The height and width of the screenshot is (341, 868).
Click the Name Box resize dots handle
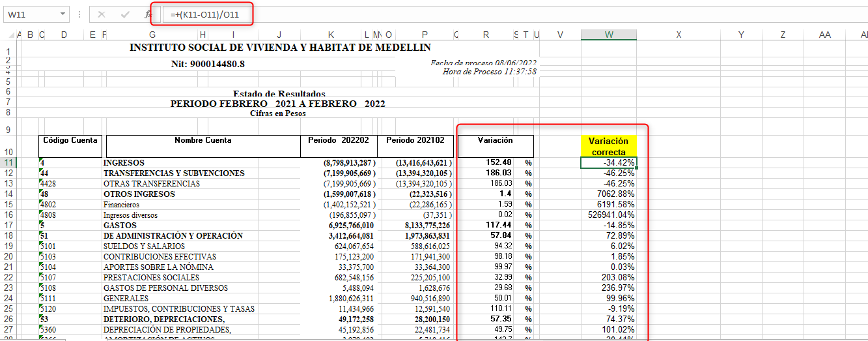[79, 14]
